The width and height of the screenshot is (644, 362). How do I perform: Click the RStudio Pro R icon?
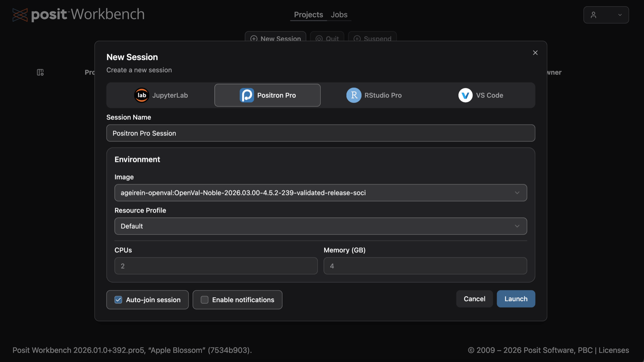[x=354, y=95]
